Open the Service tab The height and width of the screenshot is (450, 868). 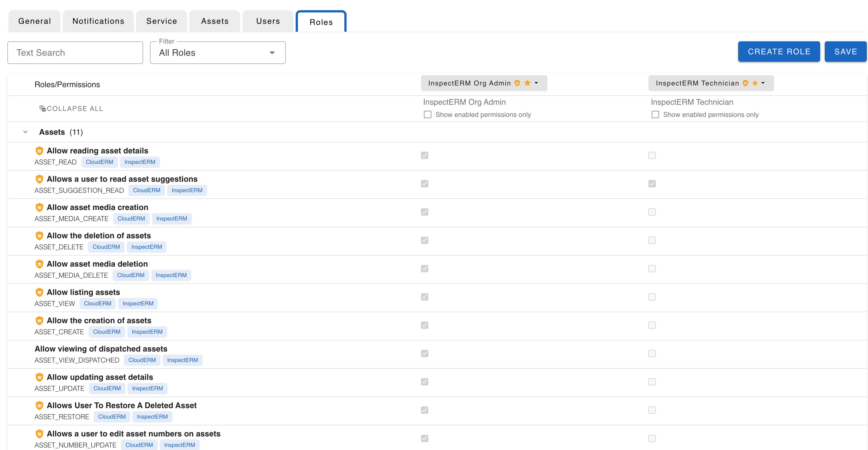pyautogui.click(x=161, y=21)
